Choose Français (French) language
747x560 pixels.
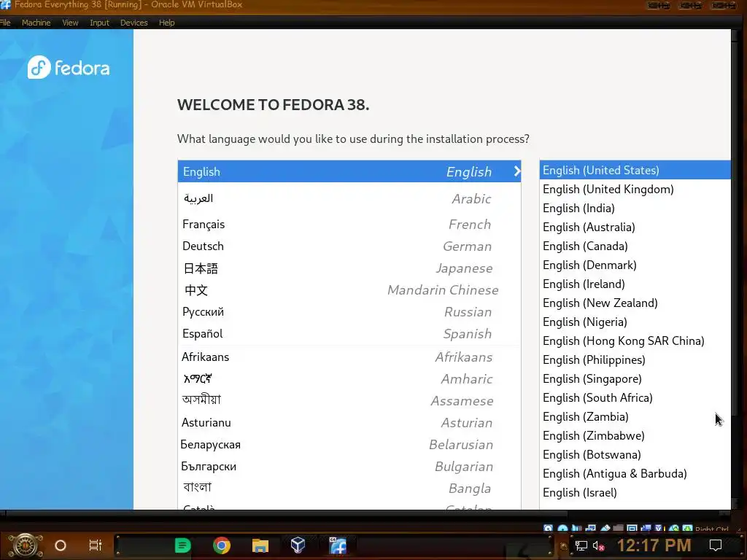click(x=349, y=225)
